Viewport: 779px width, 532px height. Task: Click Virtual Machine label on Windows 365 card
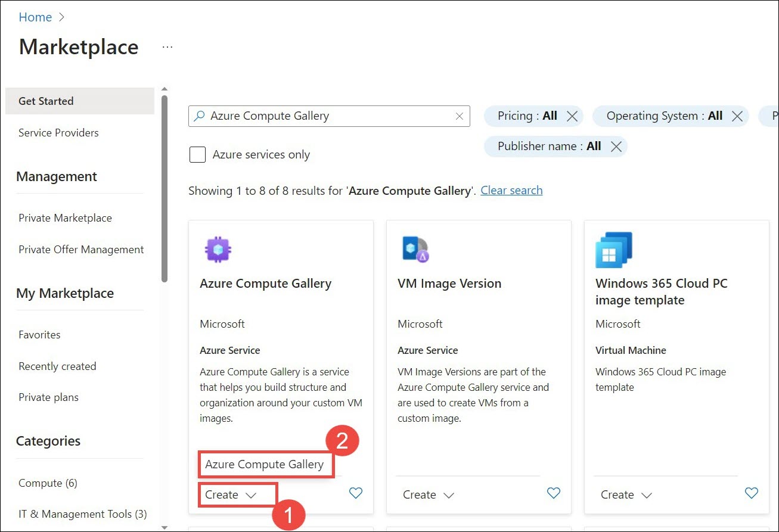pyautogui.click(x=631, y=350)
